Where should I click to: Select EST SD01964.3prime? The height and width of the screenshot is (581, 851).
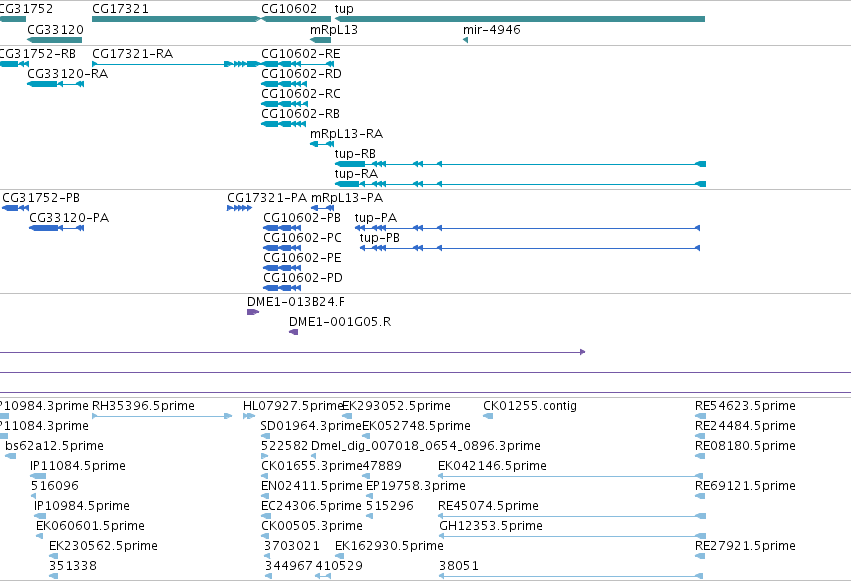[x=265, y=436]
